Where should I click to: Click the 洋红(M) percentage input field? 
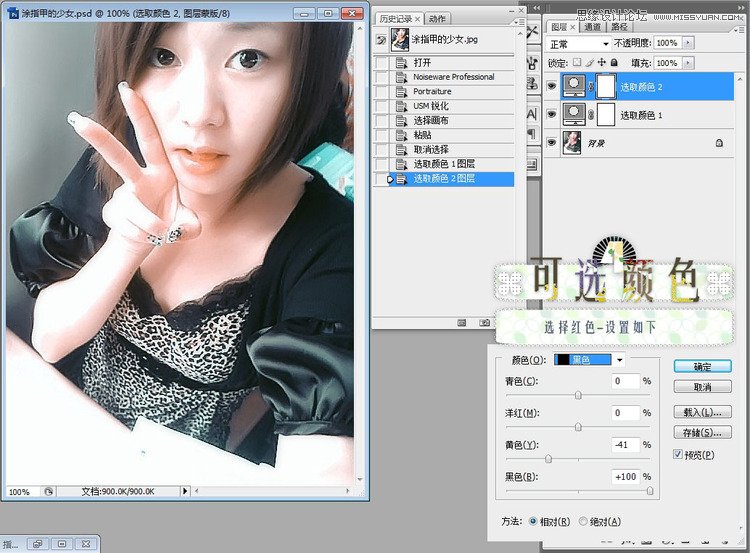[x=626, y=412]
